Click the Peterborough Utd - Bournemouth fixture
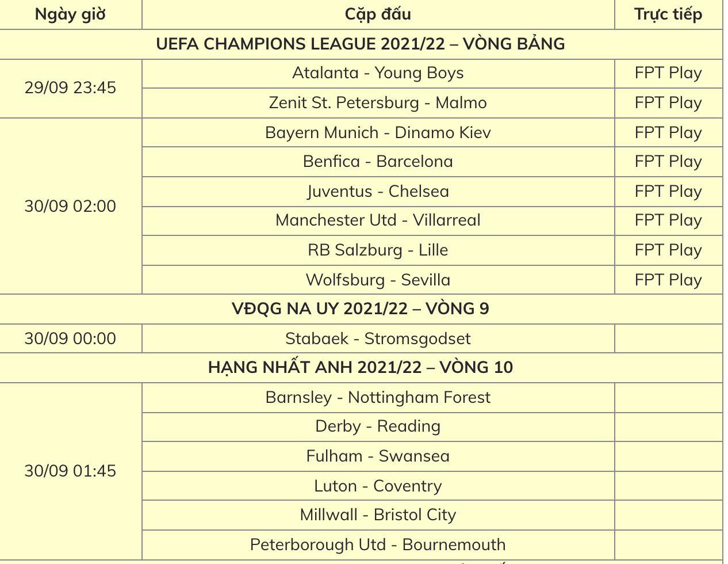 (378, 544)
